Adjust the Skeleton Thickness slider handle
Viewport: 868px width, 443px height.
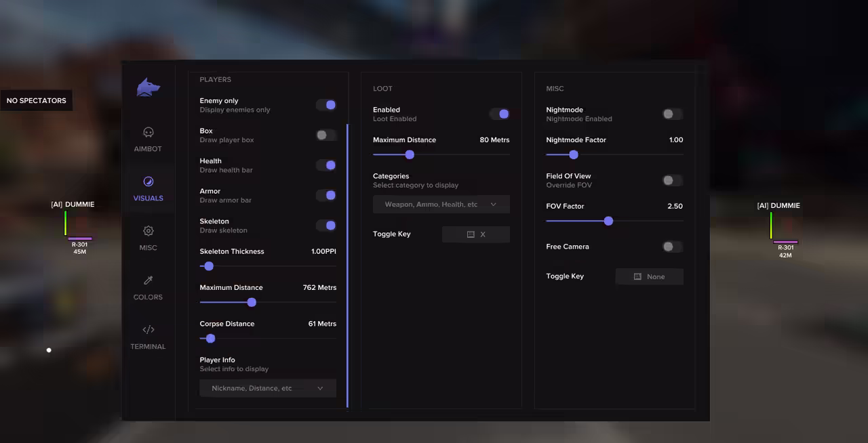coord(209,266)
